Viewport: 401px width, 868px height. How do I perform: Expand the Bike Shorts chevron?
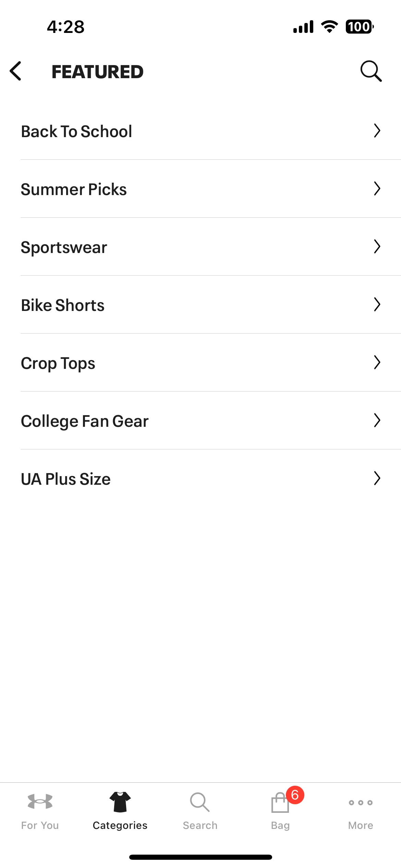[377, 304]
